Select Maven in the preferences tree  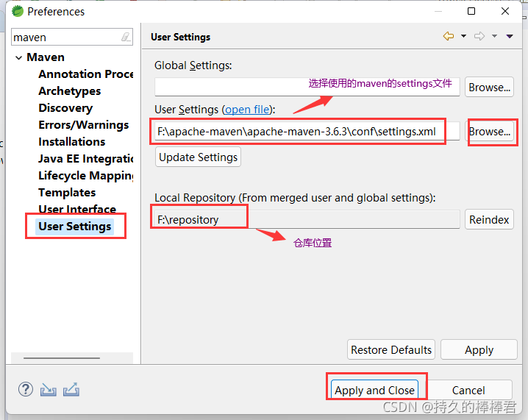[46, 57]
